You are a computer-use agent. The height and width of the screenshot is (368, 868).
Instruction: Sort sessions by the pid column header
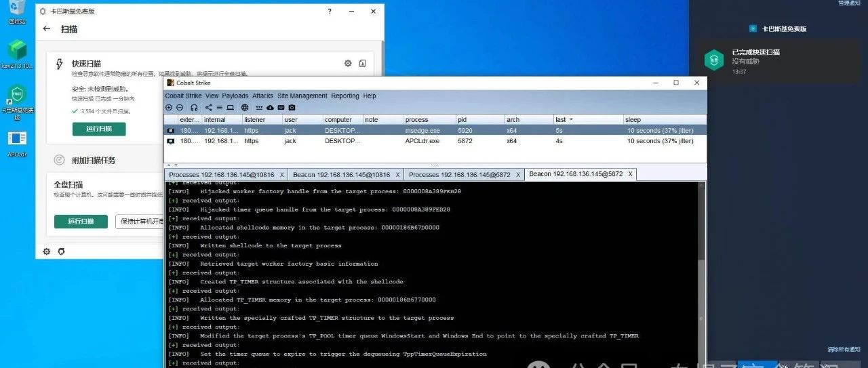(x=480, y=119)
